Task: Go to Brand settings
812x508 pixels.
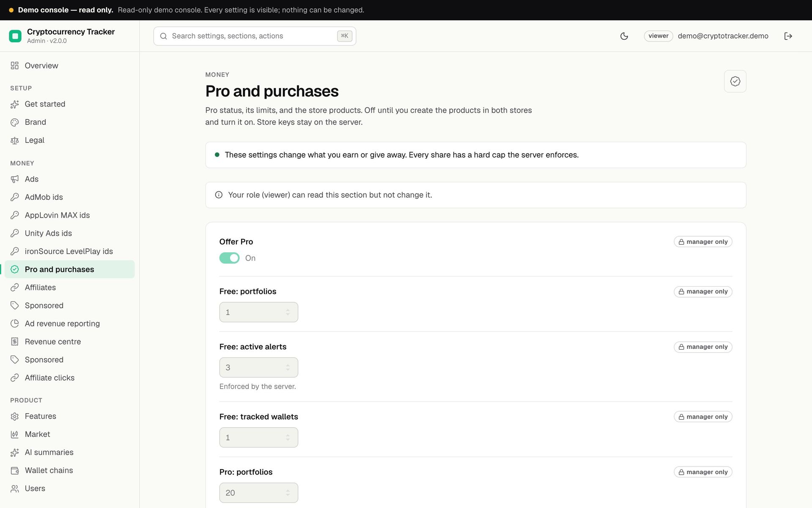Action: pyautogui.click(x=70, y=122)
